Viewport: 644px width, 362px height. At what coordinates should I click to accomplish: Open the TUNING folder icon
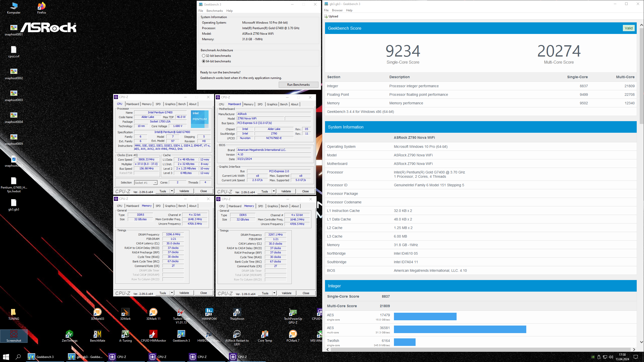point(14,314)
